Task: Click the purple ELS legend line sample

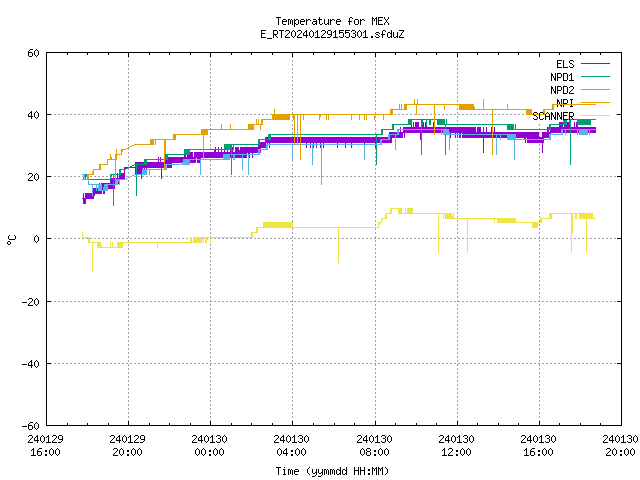Action: 595,64
